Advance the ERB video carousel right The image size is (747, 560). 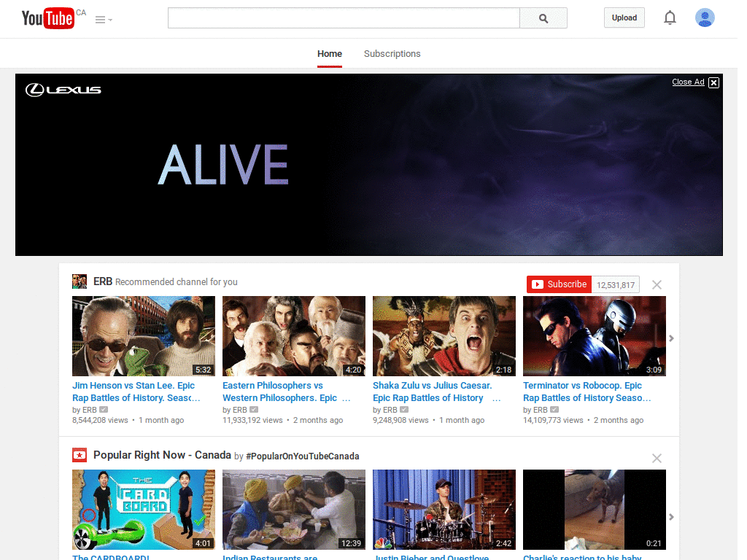(x=671, y=338)
